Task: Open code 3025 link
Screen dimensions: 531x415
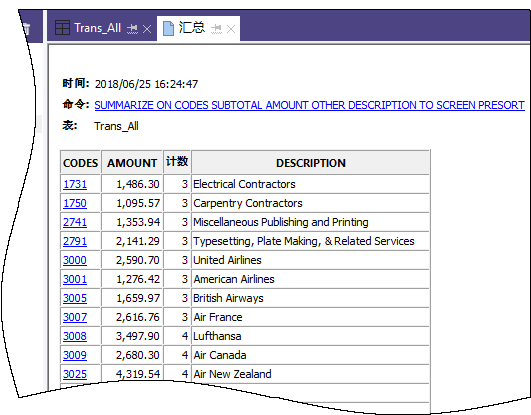Action: (75, 374)
